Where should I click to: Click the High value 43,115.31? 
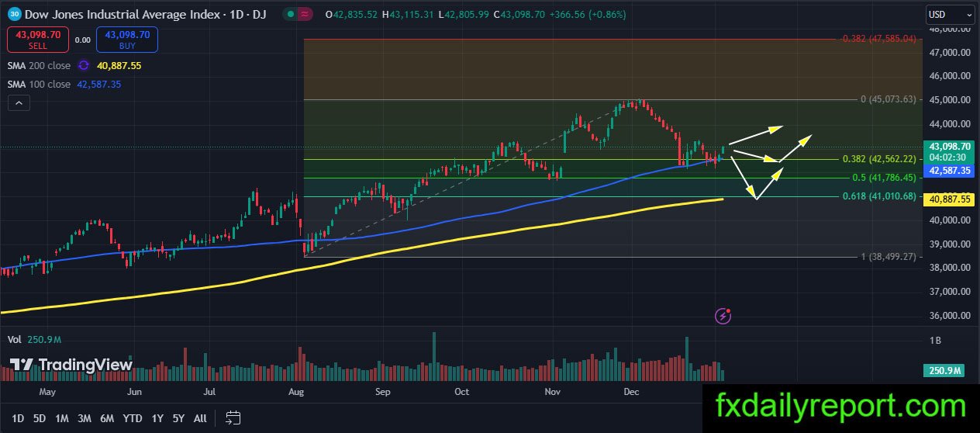[413, 15]
